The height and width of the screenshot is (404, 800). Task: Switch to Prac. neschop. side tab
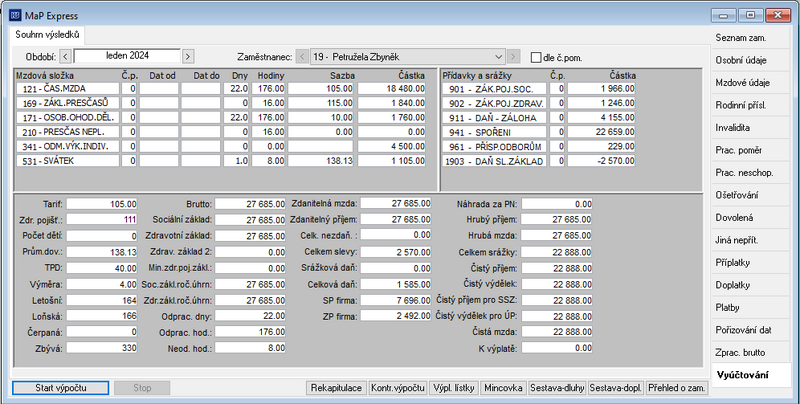pyautogui.click(x=751, y=172)
